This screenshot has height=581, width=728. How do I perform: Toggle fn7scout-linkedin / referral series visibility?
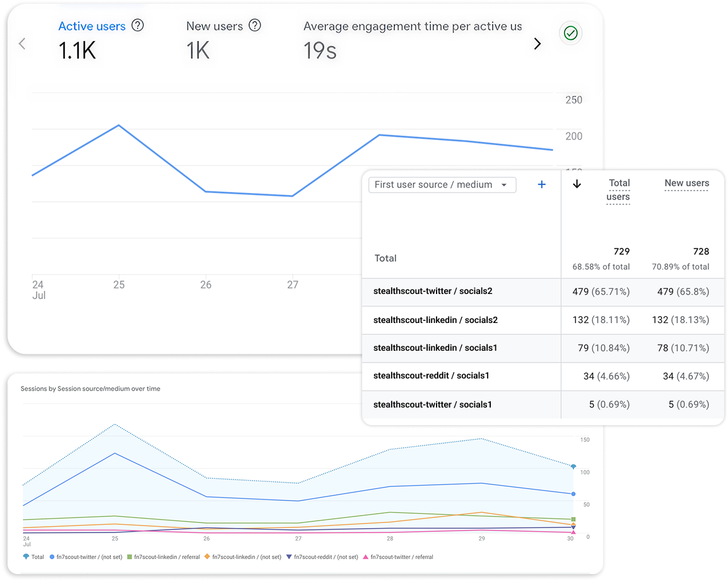tap(165, 557)
